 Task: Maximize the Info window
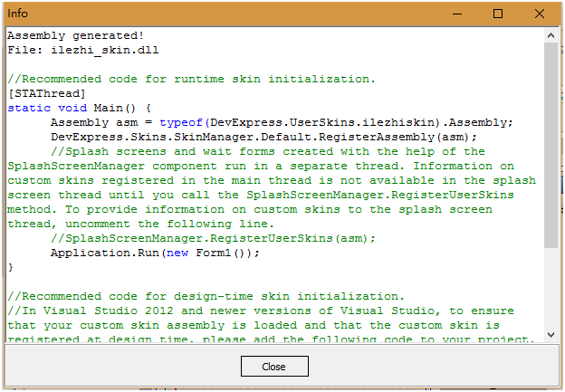(x=498, y=14)
